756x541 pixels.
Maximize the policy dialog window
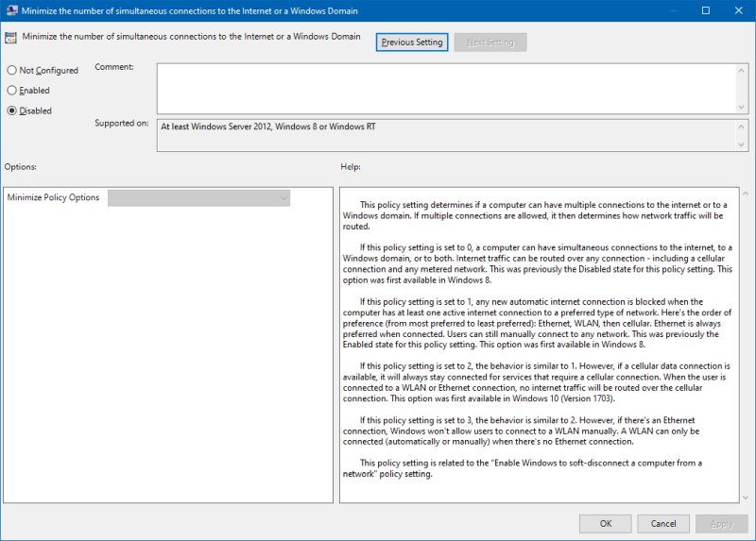tap(706, 10)
